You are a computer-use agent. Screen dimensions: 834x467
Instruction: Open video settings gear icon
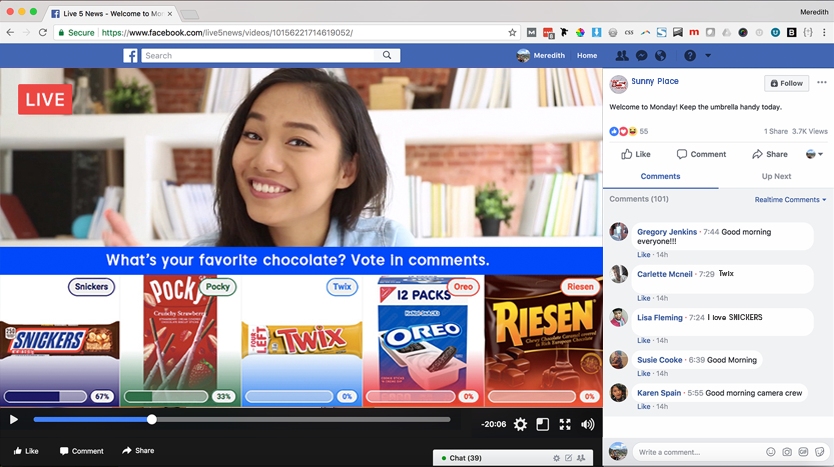pos(520,424)
